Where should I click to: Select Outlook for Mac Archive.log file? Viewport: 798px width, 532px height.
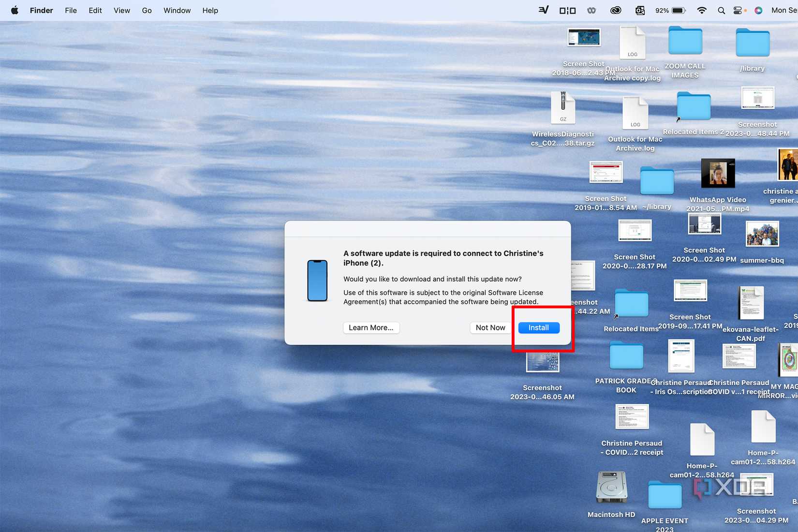[635, 113]
